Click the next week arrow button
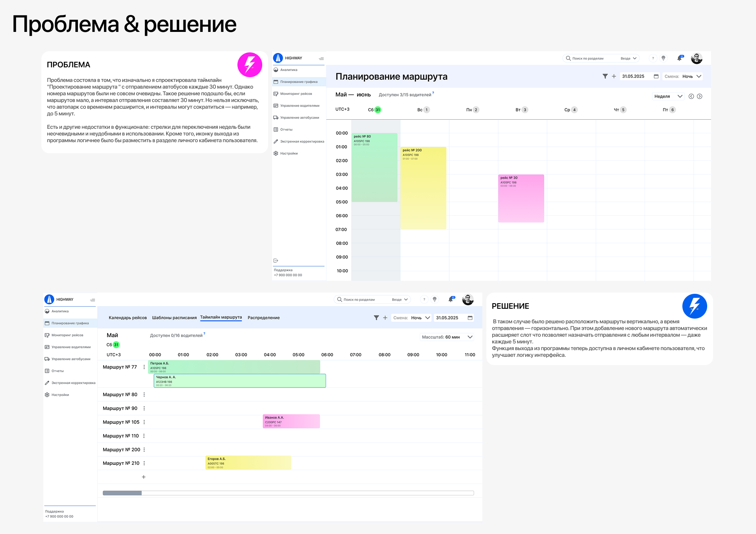The width and height of the screenshot is (756, 534). coord(700,96)
